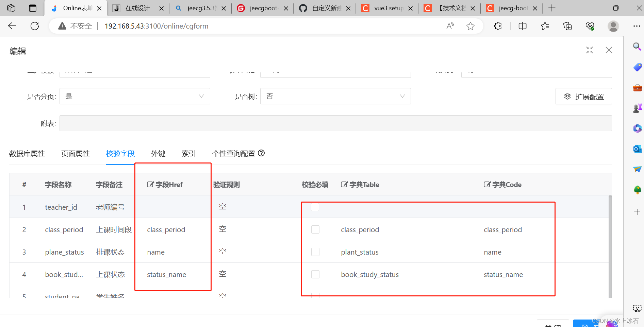Open sidebar shopping tag icon
The height and width of the screenshot is (327, 644).
click(637, 67)
